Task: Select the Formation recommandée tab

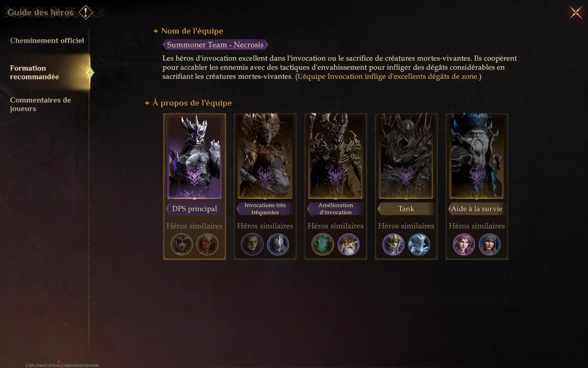Action: tap(45, 73)
